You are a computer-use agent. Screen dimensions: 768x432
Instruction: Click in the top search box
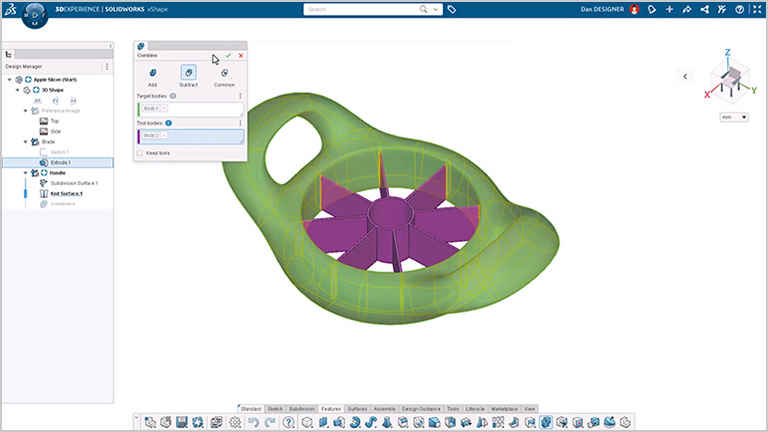370,9
